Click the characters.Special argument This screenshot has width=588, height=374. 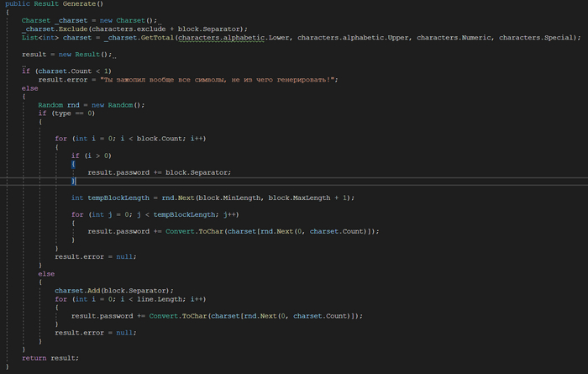pos(536,38)
